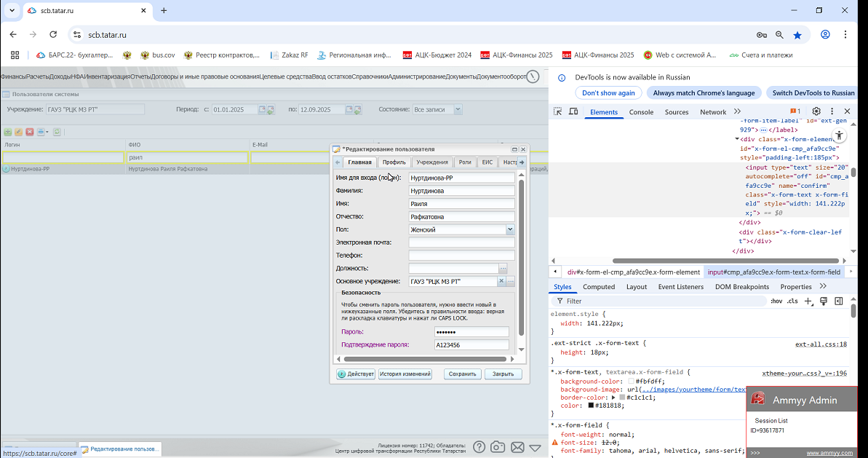Image resolution: width=868 pixels, height=458 pixels.
Task: Toggle the .cls class editor in Styles
Action: (793, 301)
